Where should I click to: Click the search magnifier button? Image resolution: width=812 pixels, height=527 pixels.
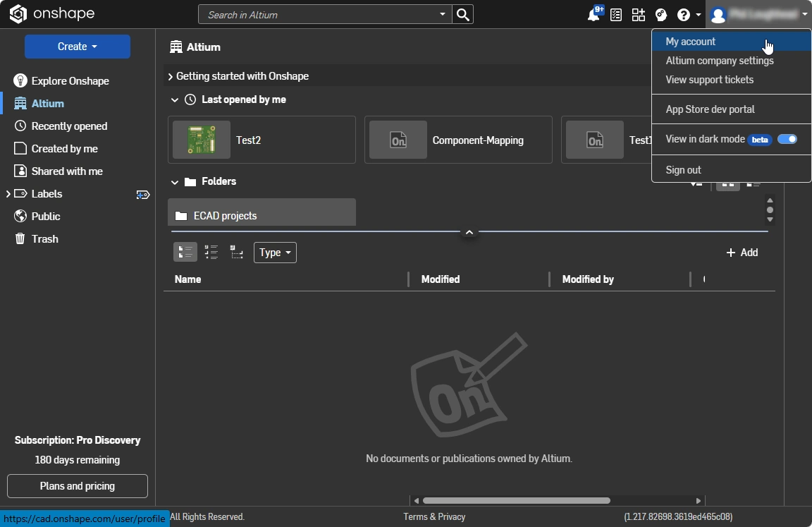click(463, 15)
